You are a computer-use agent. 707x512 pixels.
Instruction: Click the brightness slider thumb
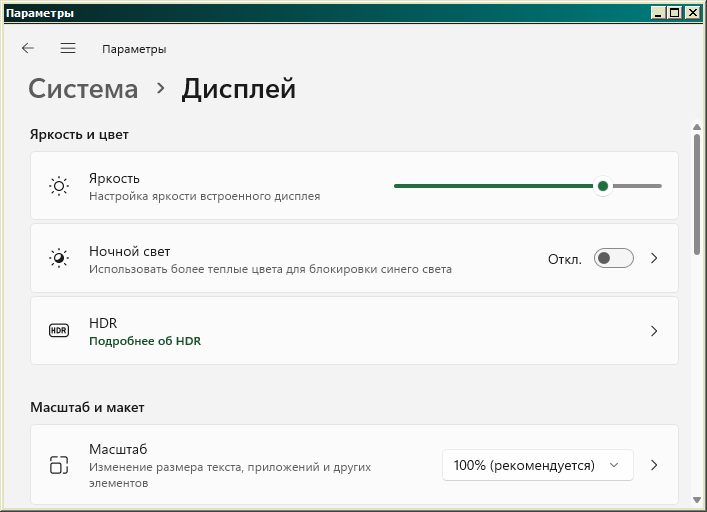click(603, 186)
